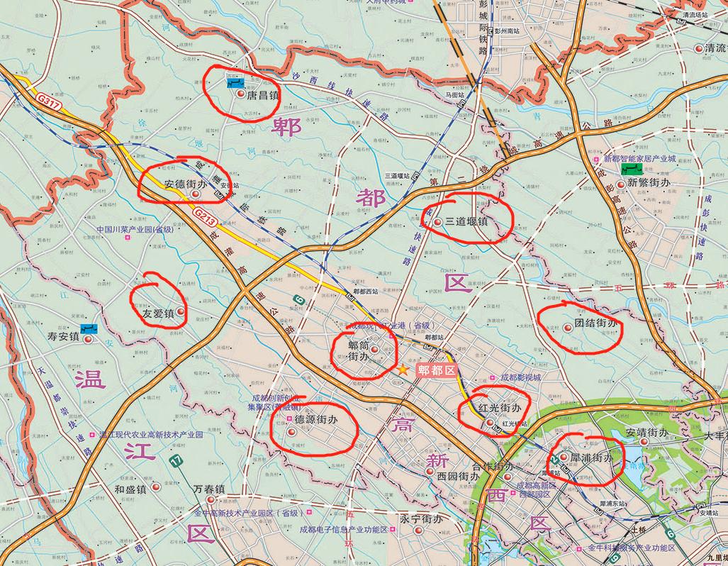Click the 郫都站 station label
728x566 pixels.
click(x=434, y=338)
